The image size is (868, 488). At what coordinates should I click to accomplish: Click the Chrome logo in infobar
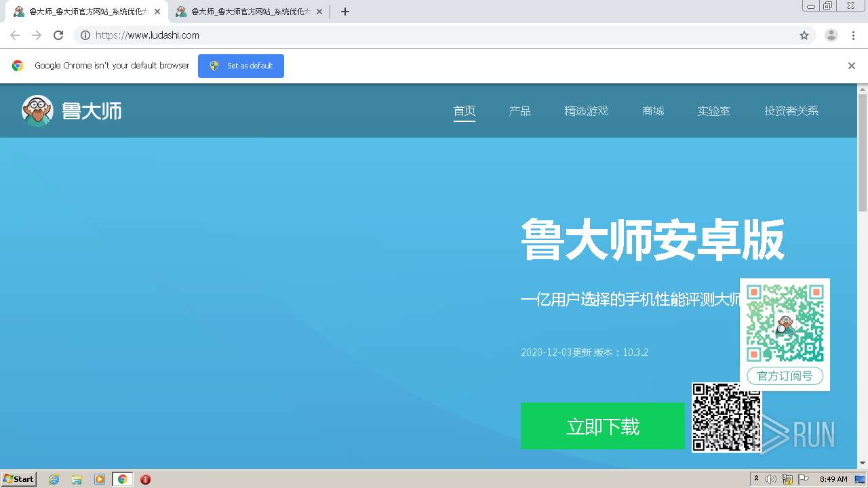pyautogui.click(x=18, y=66)
